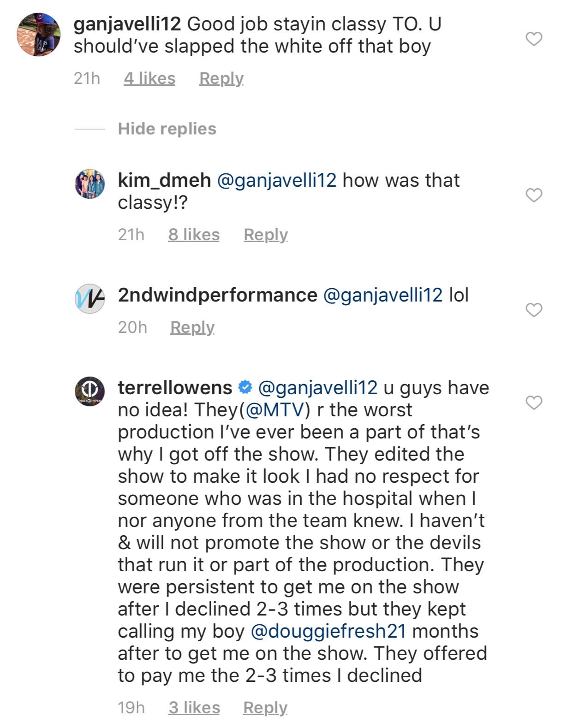This screenshot has width=573, height=728.
Task: Open terrellowens profile avatar
Action: (90, 391)
